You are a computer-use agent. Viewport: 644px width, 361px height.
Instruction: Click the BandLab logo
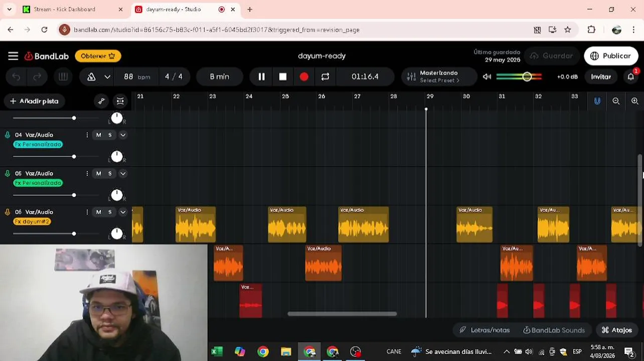(x=47, y=56)
